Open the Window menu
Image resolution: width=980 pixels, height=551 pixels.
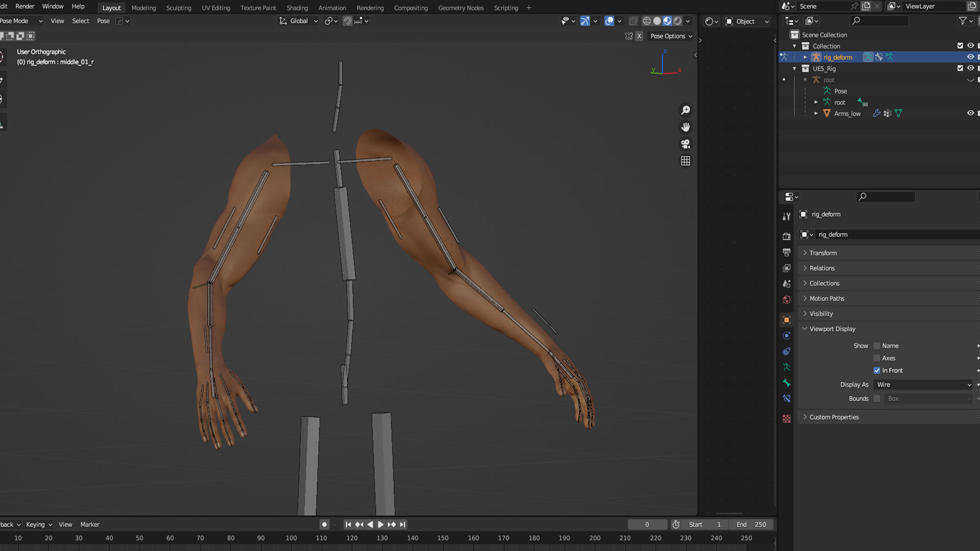pyautogui.click(x=53, y=7)
